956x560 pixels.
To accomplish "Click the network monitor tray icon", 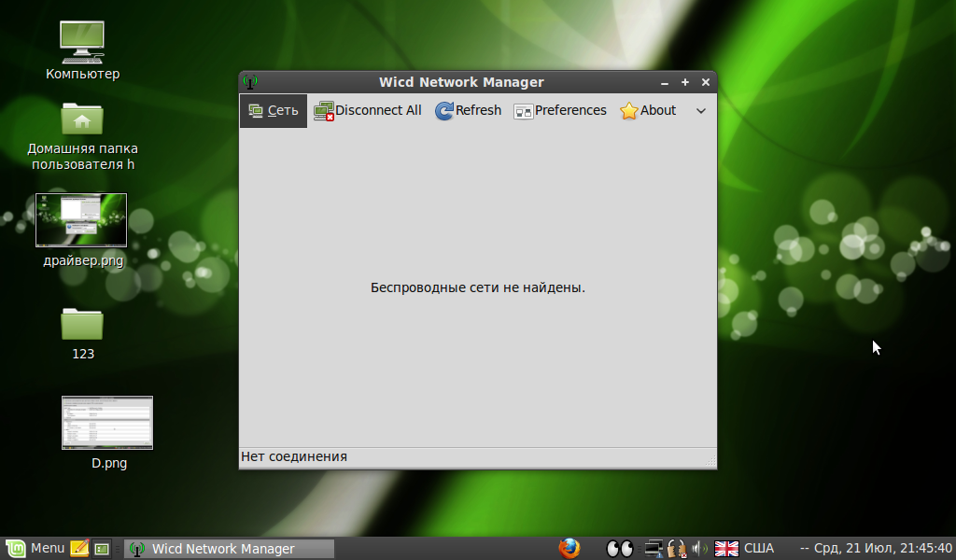I will 654,549.
